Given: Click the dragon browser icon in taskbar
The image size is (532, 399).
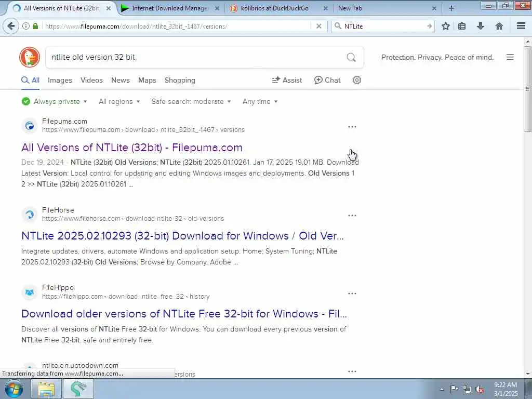Looking at the screenshot, I should tap(78, 389).
